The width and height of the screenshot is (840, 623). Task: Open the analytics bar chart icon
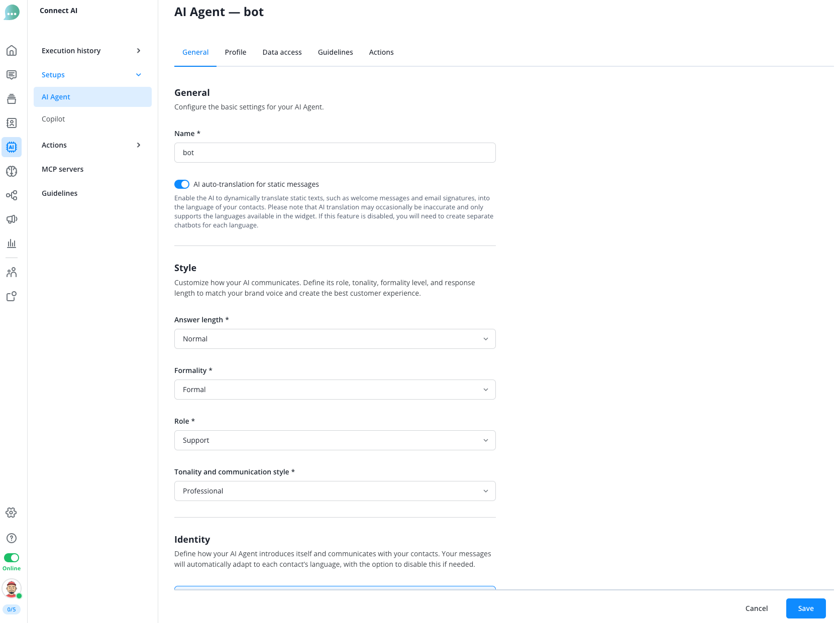tap(12, 243)
